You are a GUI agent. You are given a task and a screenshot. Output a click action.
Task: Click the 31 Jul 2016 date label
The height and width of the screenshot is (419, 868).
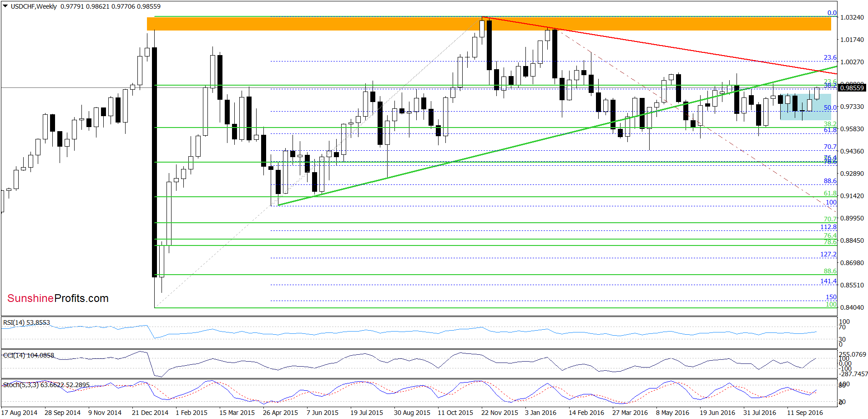click(x=760, y=413)
